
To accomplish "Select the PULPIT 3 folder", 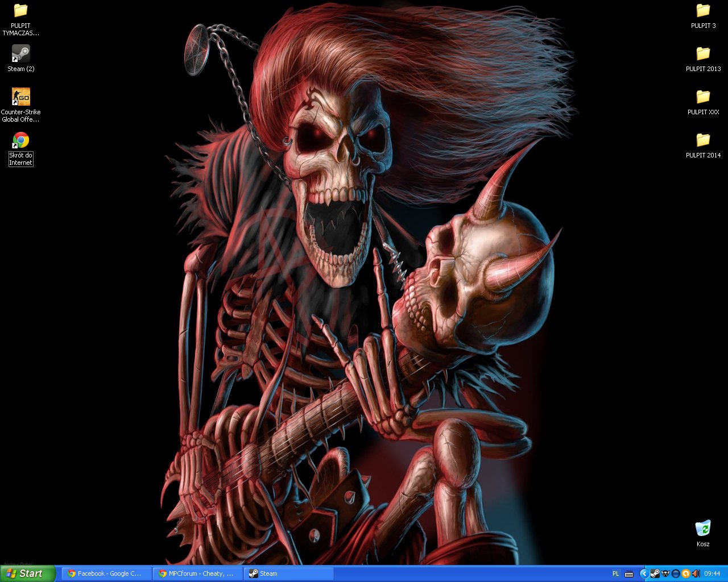I will 703,15.
